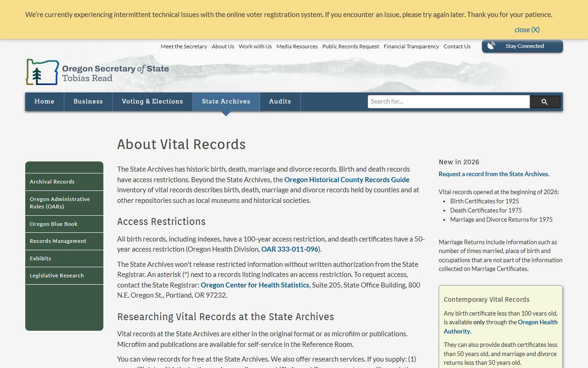Open the Meet the Secretary link
The image size is (588, 368).
click(184, 46)
